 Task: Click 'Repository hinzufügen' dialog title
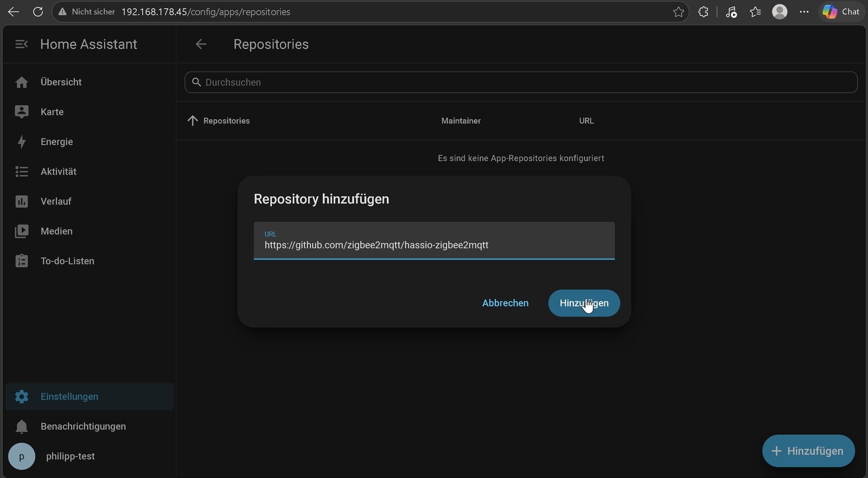click(x=321, y=199)
